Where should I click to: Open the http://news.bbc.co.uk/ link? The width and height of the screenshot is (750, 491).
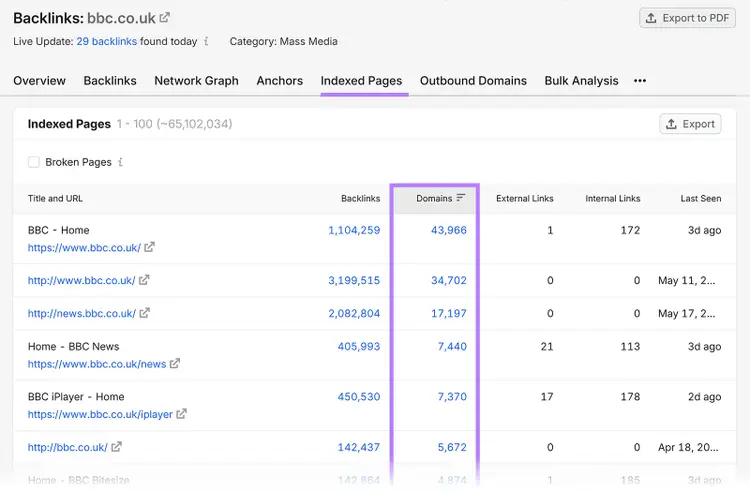(x=82, y=313)
